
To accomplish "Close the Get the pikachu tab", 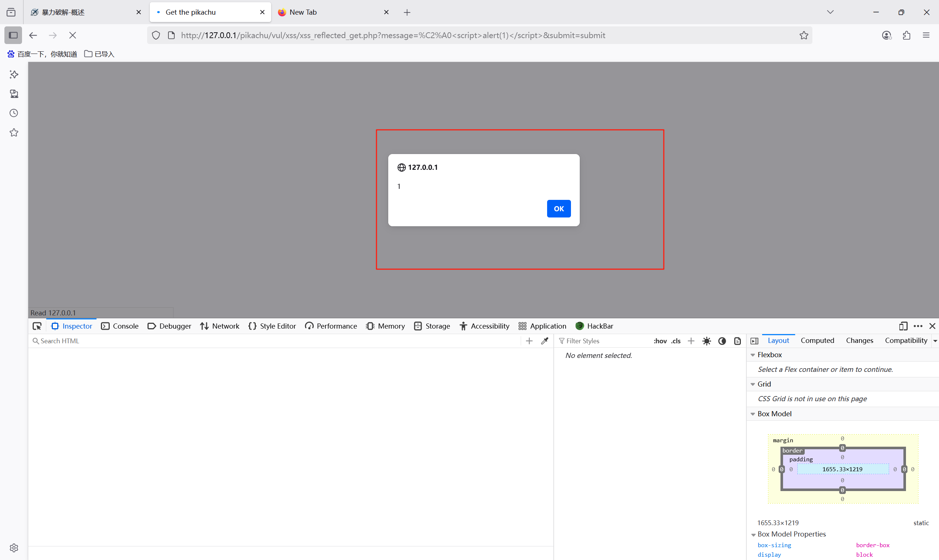I will (x=262, y=12).
